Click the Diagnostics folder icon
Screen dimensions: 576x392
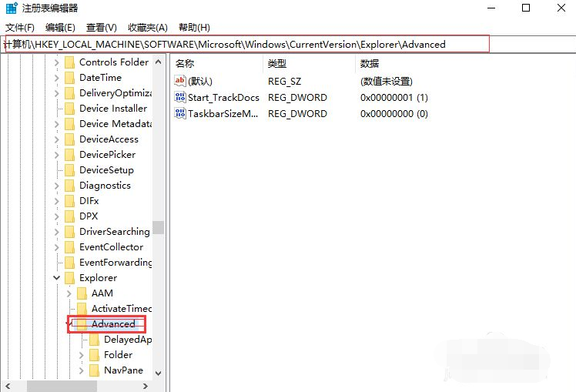pos(69,186)
